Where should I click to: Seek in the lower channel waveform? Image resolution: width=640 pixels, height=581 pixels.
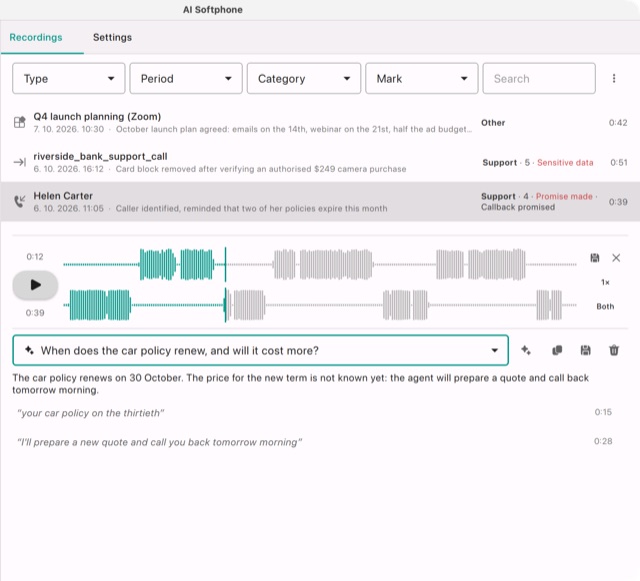coord(320,305)
